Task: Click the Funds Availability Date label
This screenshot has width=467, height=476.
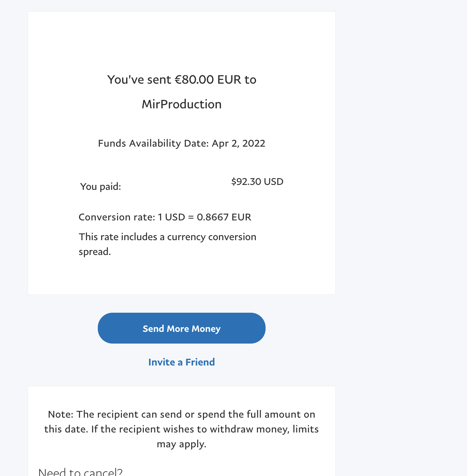Action: [x=153, y=144]
